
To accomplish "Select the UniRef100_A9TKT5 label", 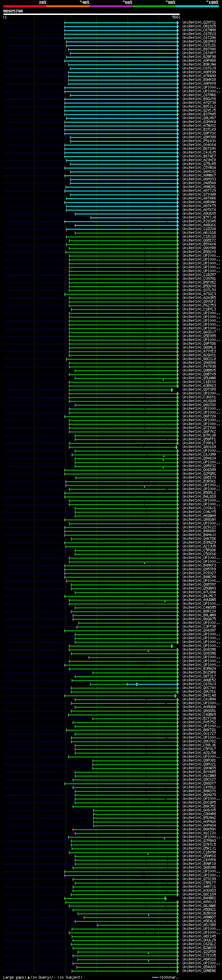I will point(199,206).
